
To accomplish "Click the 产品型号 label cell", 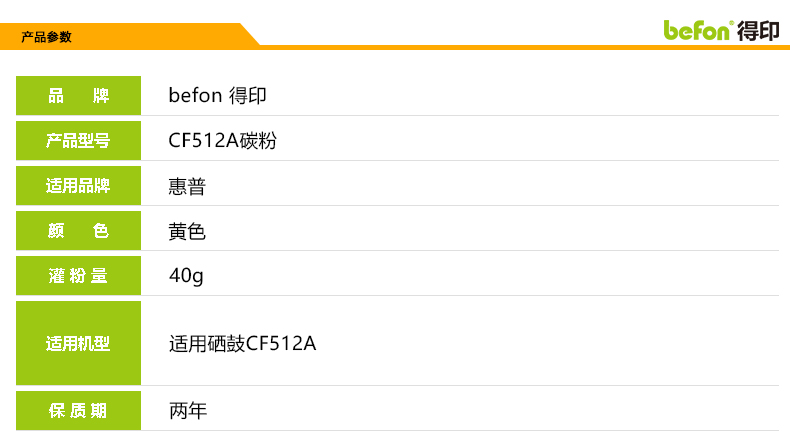I will 78,141.
